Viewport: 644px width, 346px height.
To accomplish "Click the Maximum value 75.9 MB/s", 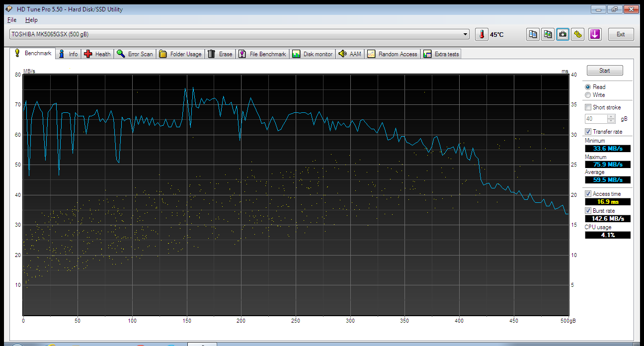I will 608,165.
